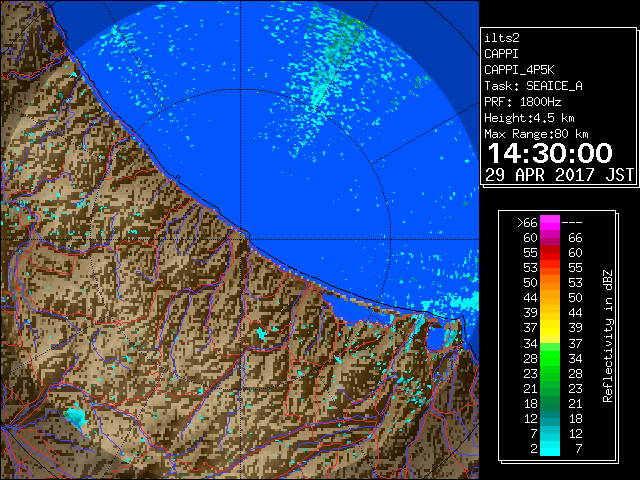640x480 pixels.
Task: Click the yellow 37-39 dBZ color swatch
Action: click(550, 328)
